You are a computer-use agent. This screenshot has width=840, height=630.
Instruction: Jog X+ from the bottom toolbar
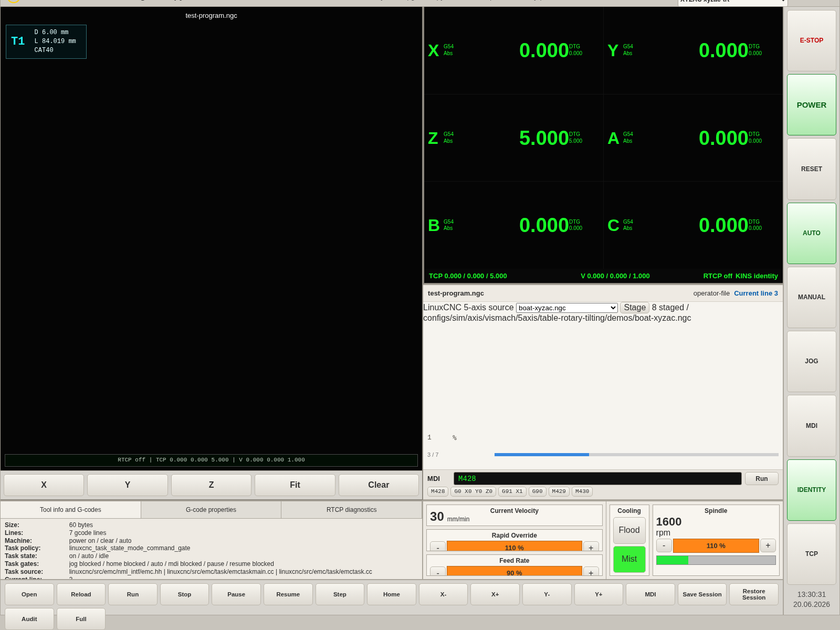pyautogui.click(x=495, y=594)
